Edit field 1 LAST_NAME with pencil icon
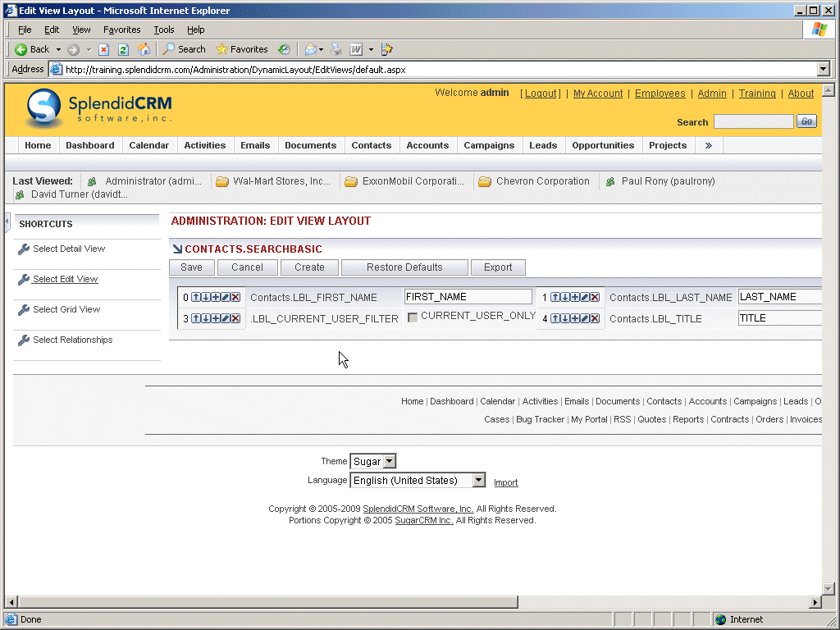Image resolution: width=840 pixels, height=630 pixels. (585, 297)
